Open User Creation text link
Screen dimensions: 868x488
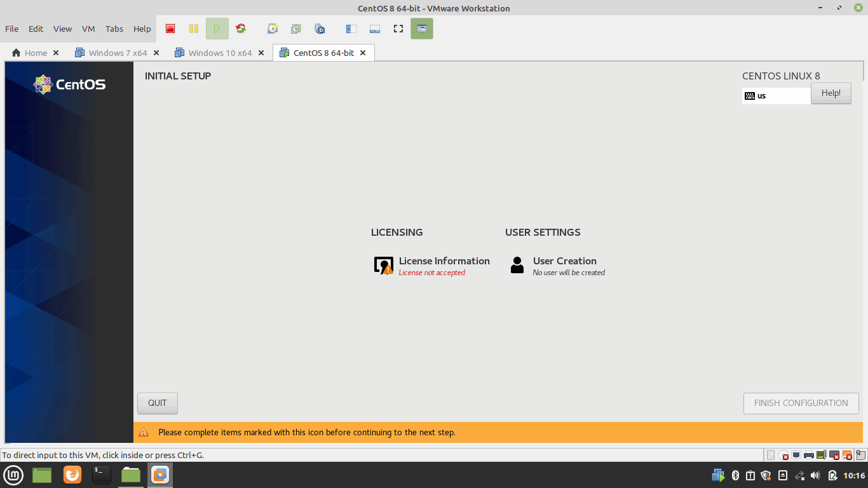click(x=565, y=261)
